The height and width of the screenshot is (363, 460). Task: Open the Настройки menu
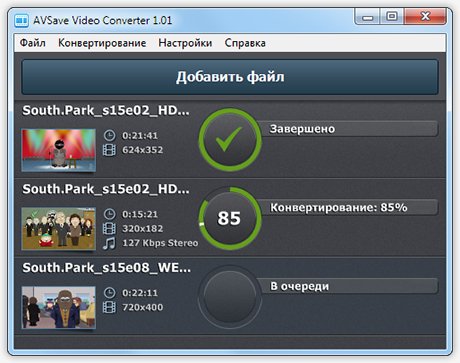click(x=185, y=43)
